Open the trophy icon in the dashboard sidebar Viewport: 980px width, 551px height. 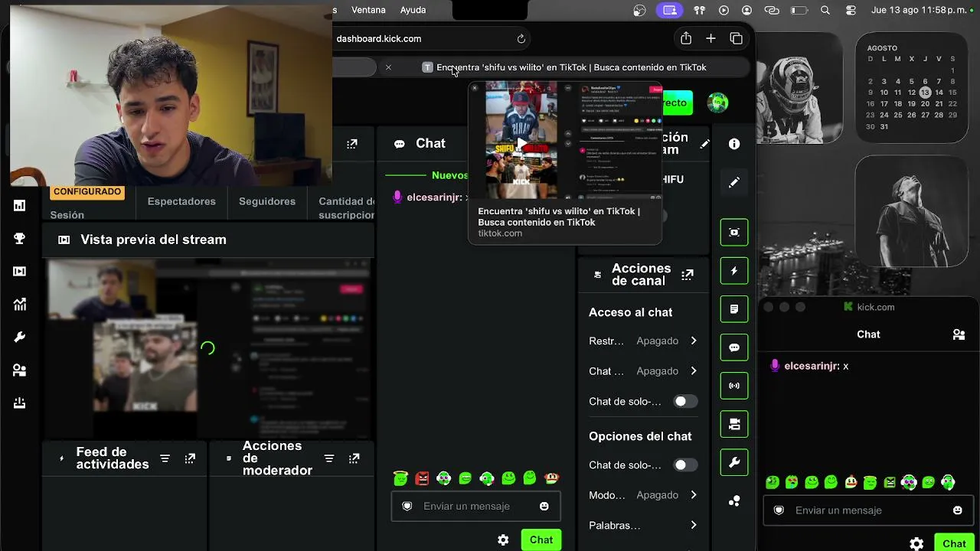tap(20, 239)
